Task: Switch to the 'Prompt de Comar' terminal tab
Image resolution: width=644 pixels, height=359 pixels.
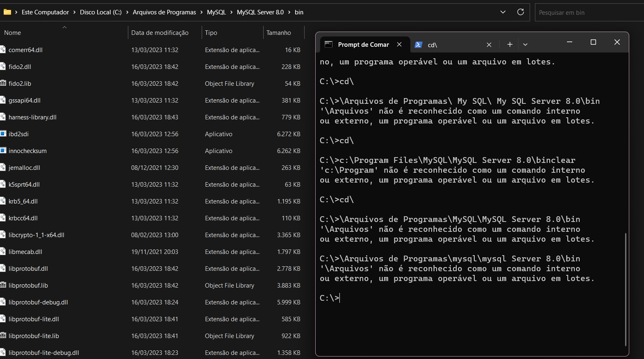Action: tap(363, 44)
